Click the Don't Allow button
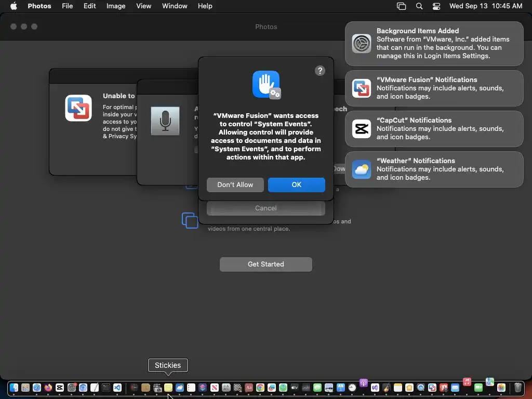 pyautogui.click(x=235, y=184)
